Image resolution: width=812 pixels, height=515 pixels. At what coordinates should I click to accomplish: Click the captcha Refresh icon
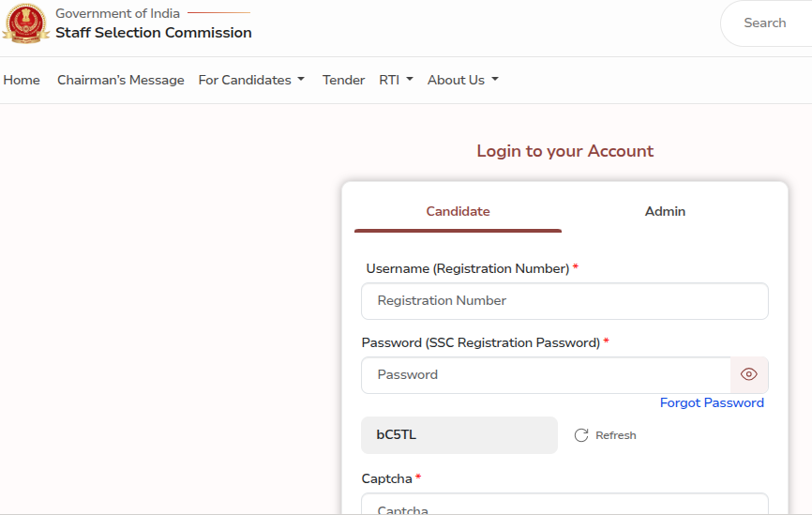tap(581, 435)
